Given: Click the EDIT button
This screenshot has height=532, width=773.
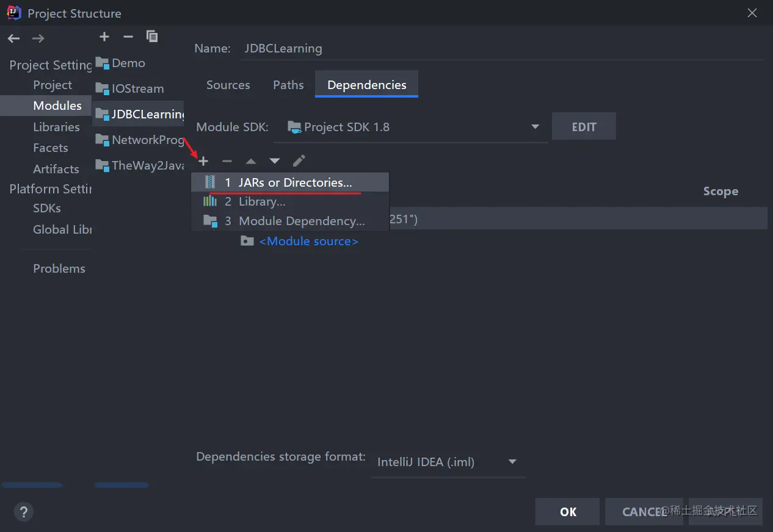Looking at the screenshot, I should [x=584, y=127].
